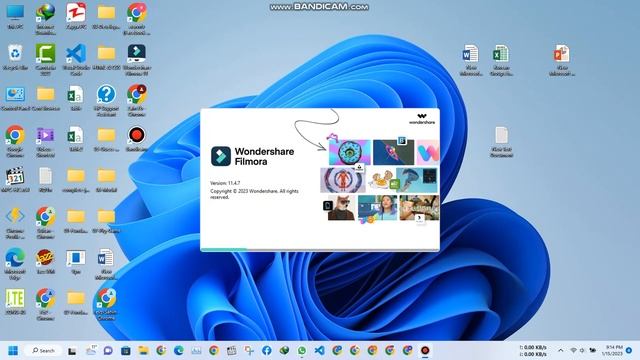Viewport: 640px width, 360px height.
Task: Click the Search box on taskbar
Action: point(43,351)
